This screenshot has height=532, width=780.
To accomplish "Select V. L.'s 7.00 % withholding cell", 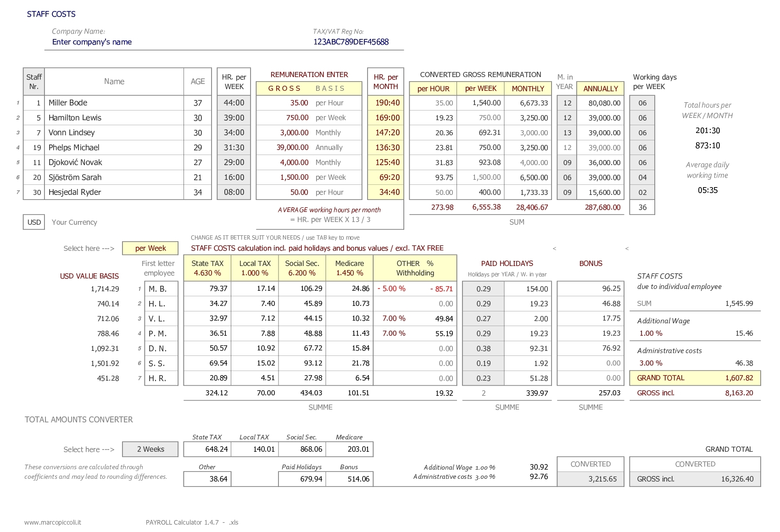I will pyautogui.click(x=394, y=318).
